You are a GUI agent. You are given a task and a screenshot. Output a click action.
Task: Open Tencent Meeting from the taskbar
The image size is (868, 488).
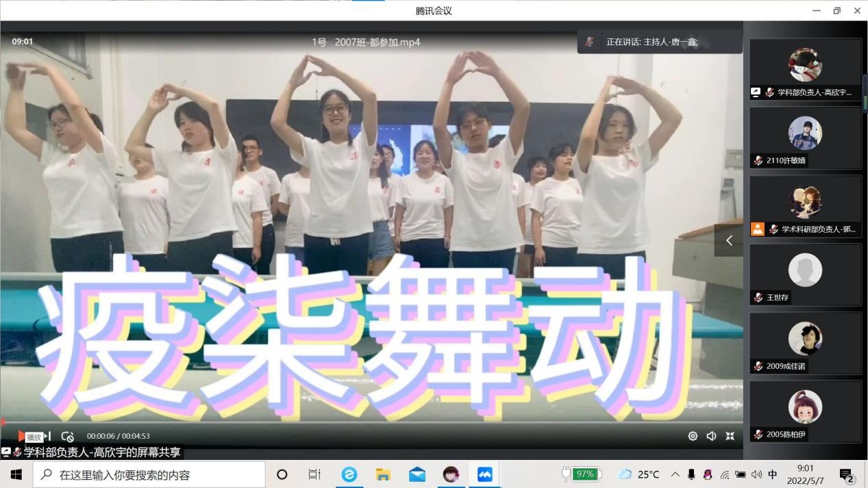pos(485,474)
